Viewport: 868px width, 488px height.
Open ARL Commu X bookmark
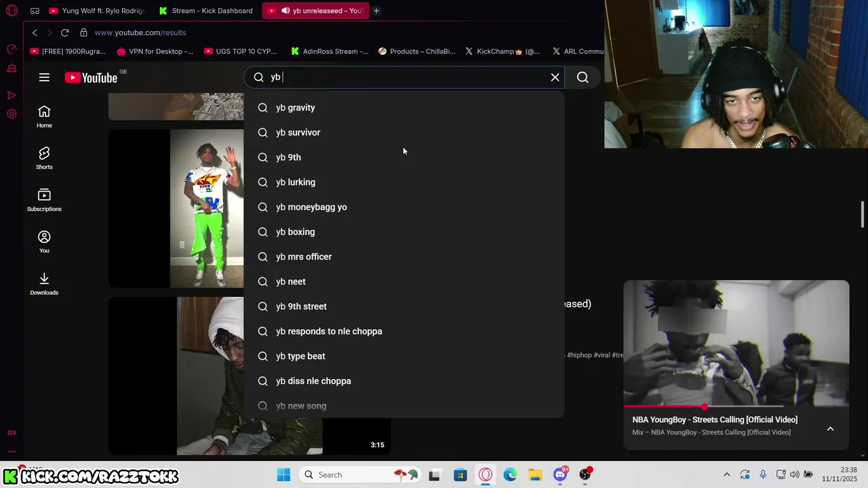(578, 51)
